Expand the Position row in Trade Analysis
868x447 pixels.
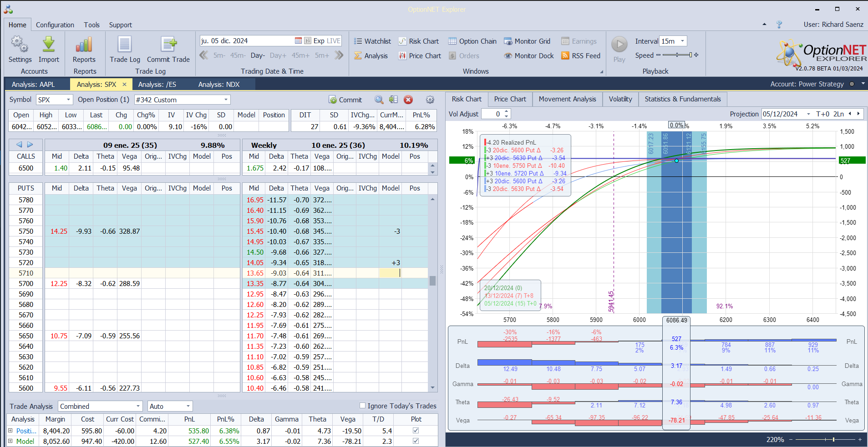click(x=10, y=430)
